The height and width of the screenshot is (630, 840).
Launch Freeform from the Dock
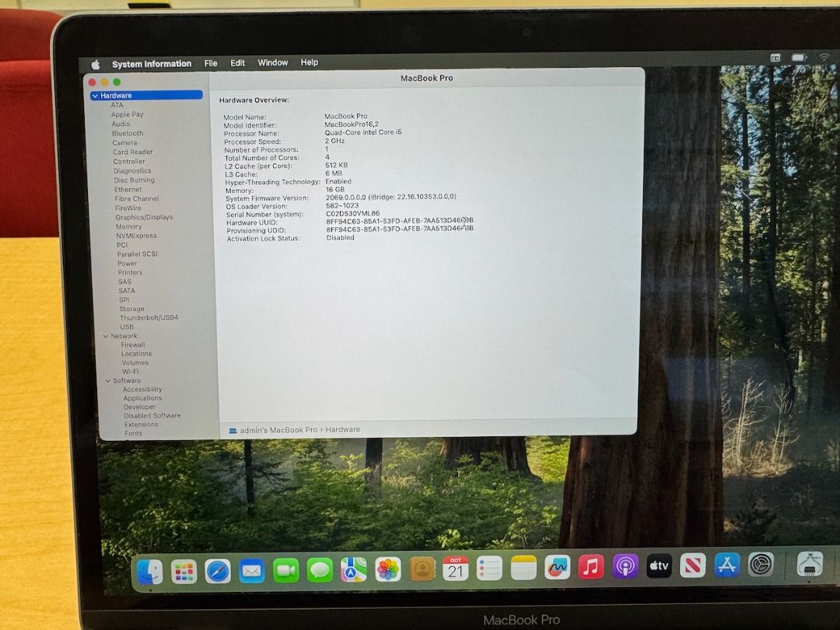[557, 567]
